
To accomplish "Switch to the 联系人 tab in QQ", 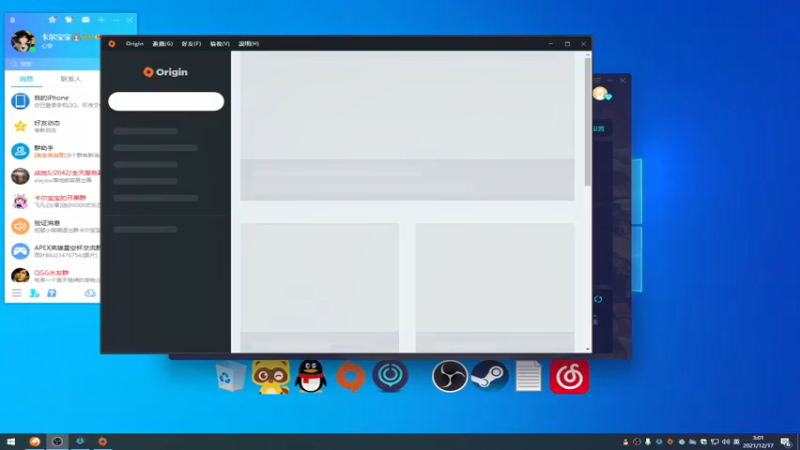I will (70, 79).
